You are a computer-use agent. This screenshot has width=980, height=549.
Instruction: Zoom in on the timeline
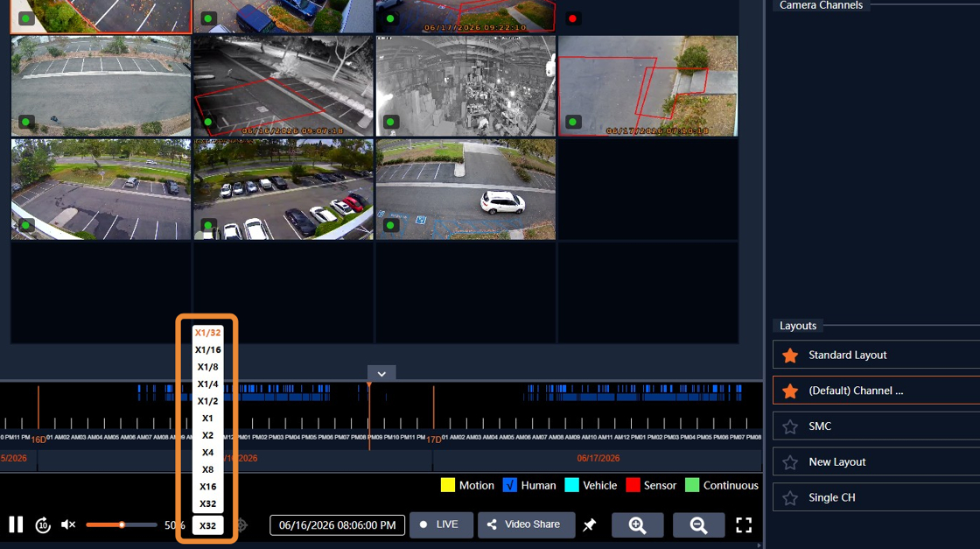click(637, 525)
